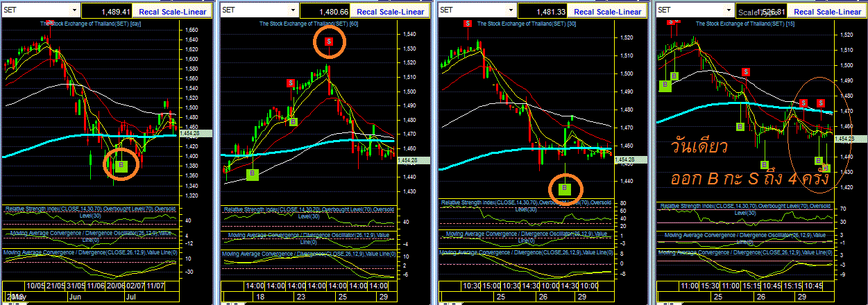The width and height of the screenshot is (868, 305).
Task: Click the S sell marker at top of the 30-minute chart
Action: [467, 24]
